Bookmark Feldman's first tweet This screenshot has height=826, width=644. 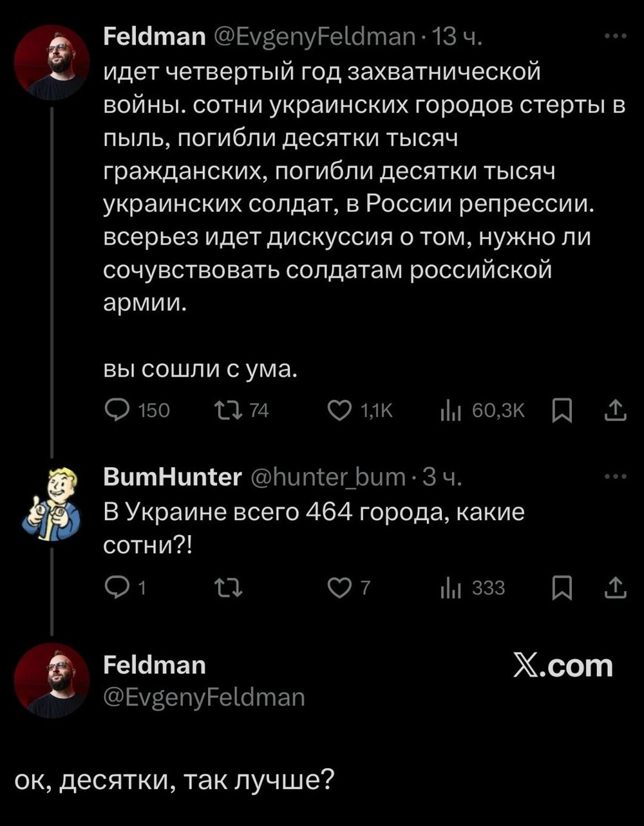[562, 411]
